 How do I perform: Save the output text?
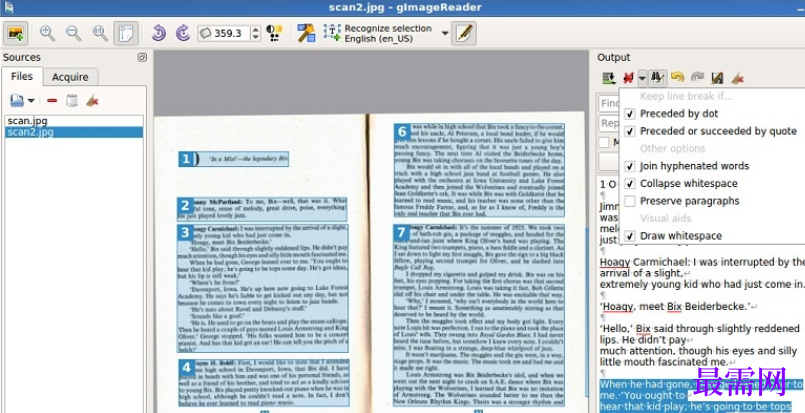[717, 78]
